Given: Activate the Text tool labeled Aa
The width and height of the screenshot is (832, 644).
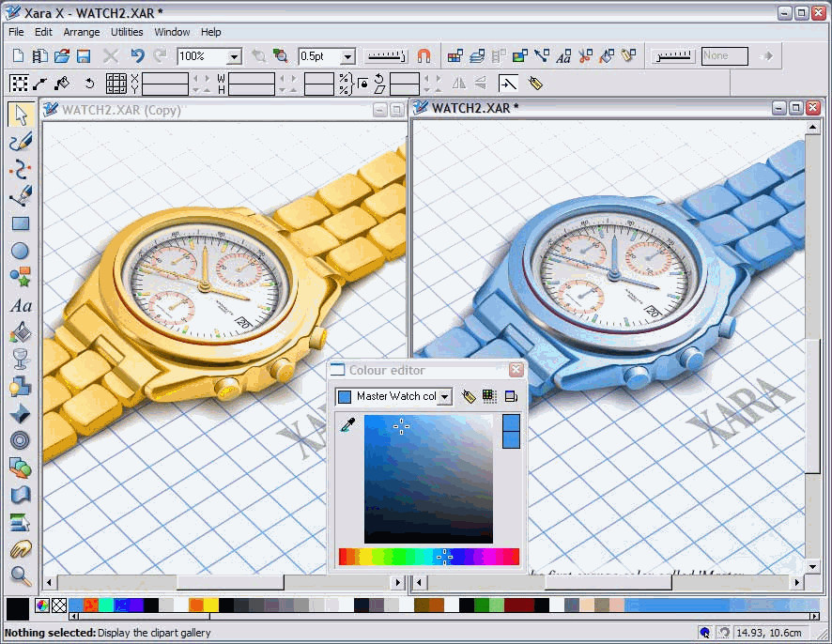Looking at the screenshot, I should coord(20,305).
